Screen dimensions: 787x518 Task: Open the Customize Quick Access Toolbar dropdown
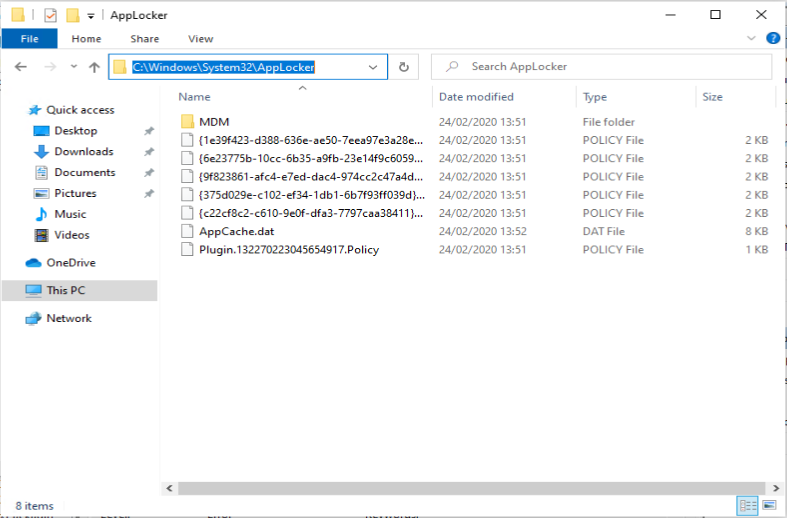point(91,16)
